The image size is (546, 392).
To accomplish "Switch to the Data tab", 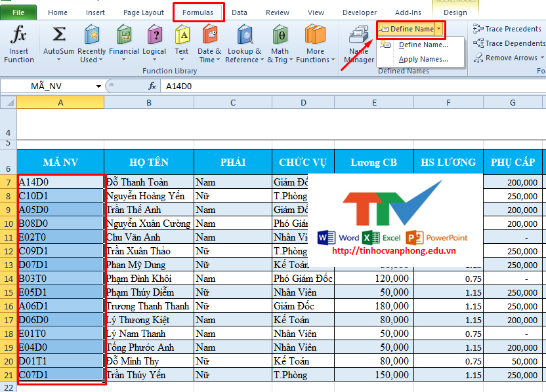I will tap(240, 12).
